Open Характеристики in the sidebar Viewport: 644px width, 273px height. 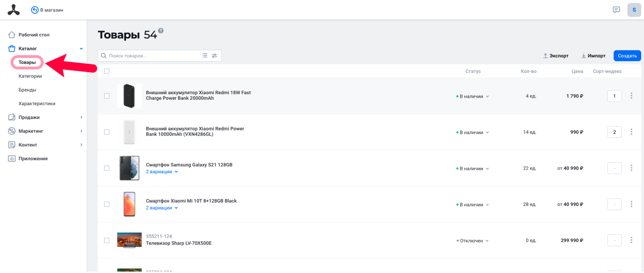pos(37,103)
